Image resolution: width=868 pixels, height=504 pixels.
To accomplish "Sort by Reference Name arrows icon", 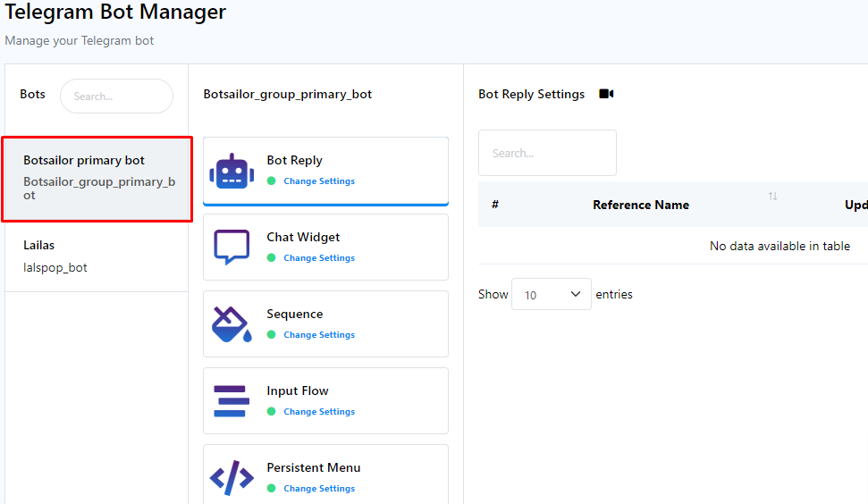I will pos(772,197).
